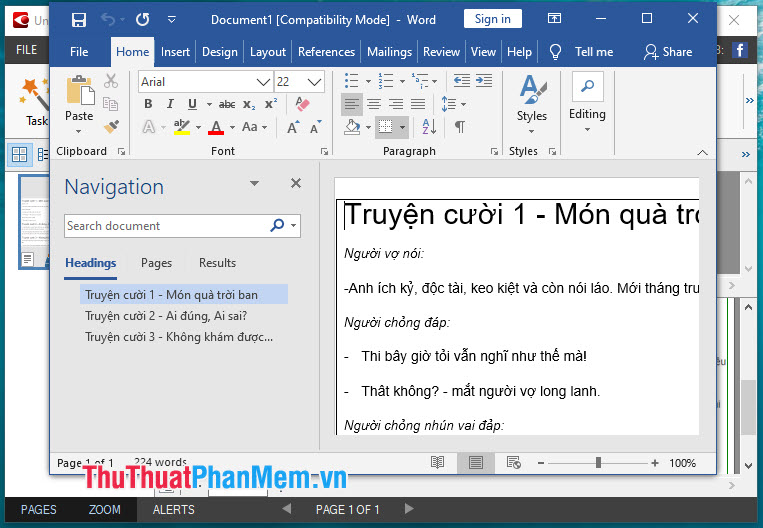Click the Sort A-Z icon

429,127
